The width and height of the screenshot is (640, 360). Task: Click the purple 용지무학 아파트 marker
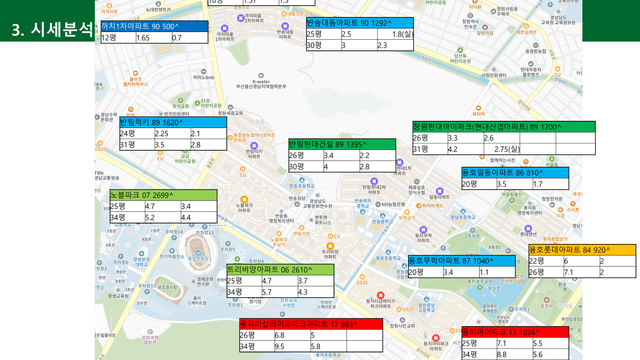point(423,230)
